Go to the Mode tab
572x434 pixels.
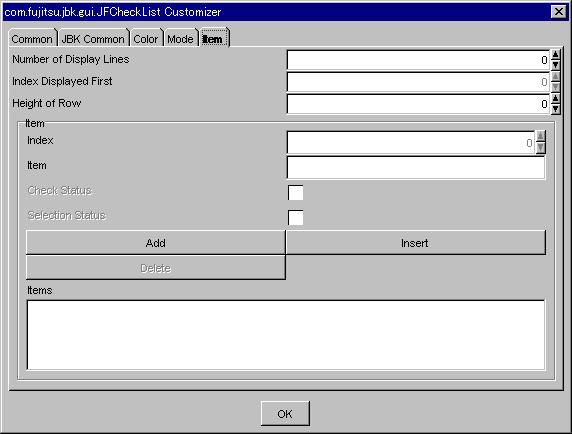181,38
